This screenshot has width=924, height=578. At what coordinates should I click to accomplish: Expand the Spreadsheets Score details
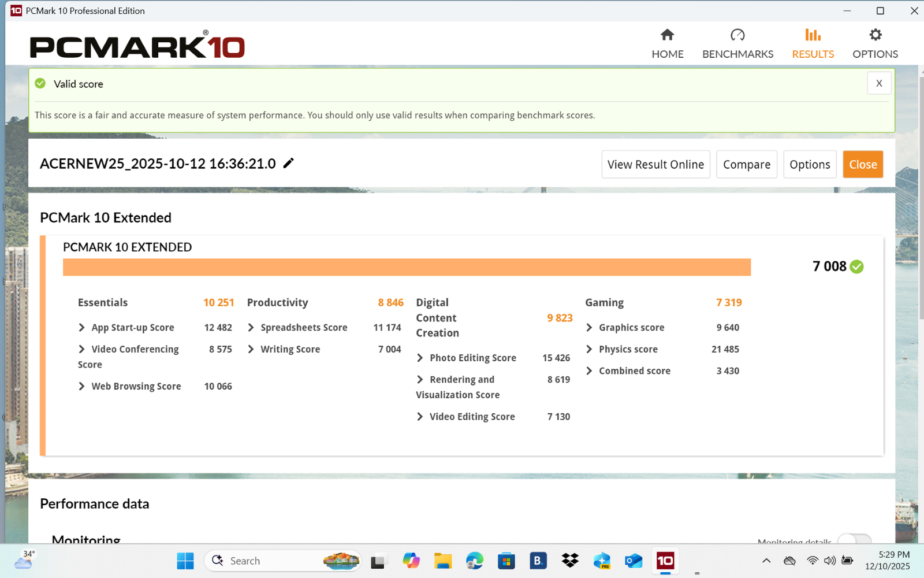(251, 328)
